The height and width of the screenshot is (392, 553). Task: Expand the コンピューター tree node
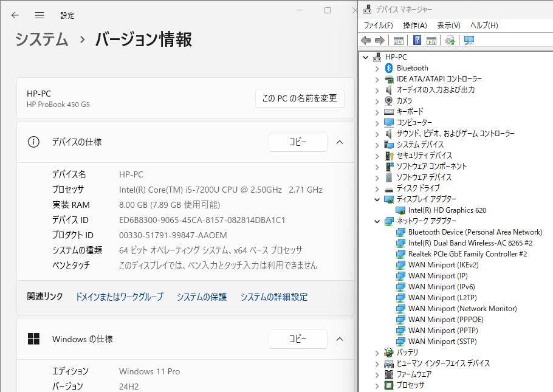click(x=377, y=123)
